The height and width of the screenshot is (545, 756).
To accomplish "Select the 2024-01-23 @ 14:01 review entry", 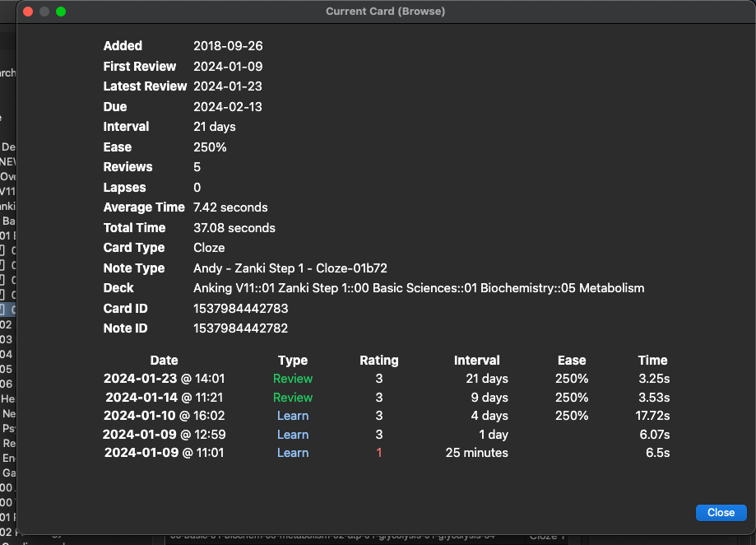I will pyautogui.click(x=164, y=379).
